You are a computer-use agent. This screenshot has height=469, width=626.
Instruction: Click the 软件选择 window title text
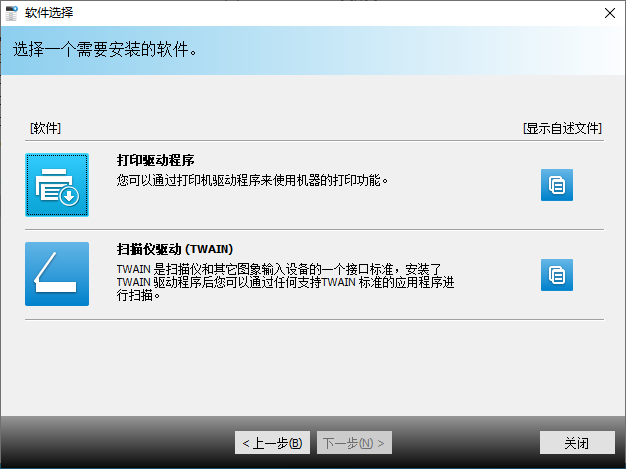(x=49, y=13)
